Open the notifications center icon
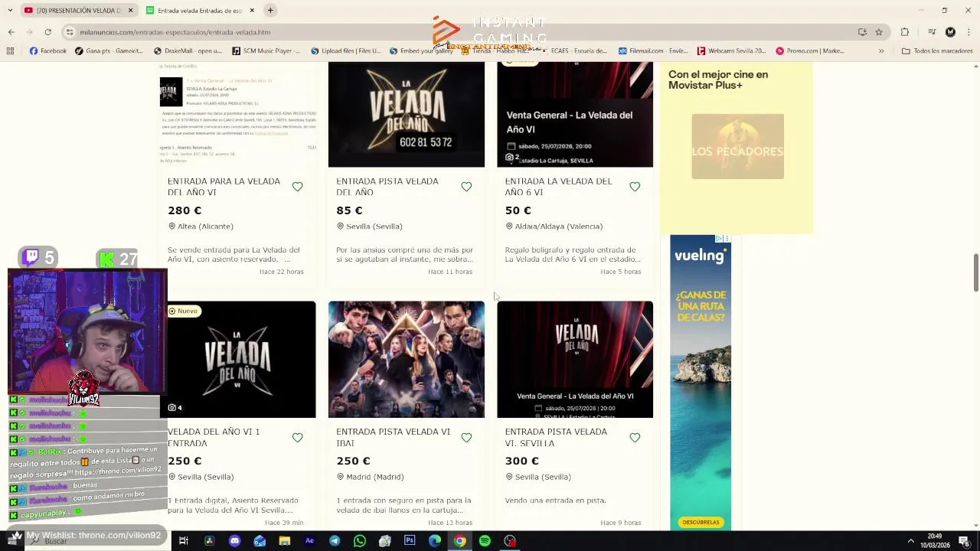Image resolution: width=980 pixels, height=551 pixels. [x=965, y=541]
